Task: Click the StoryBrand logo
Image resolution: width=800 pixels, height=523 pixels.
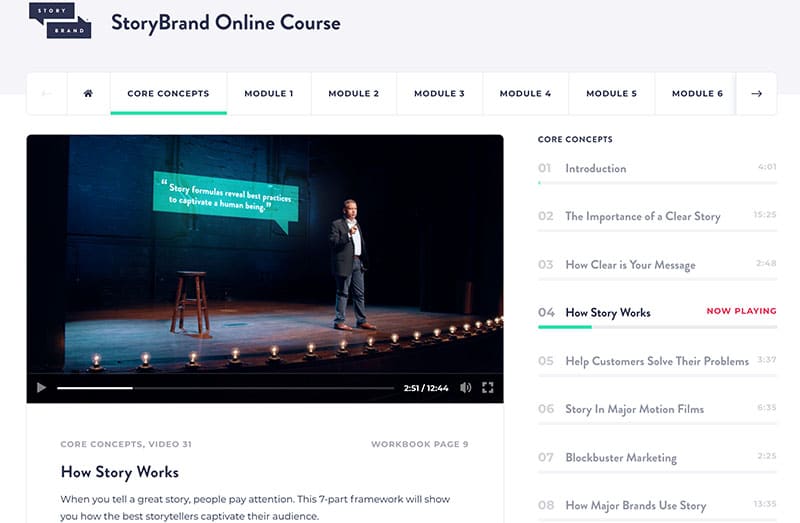Action: [60, 20]
